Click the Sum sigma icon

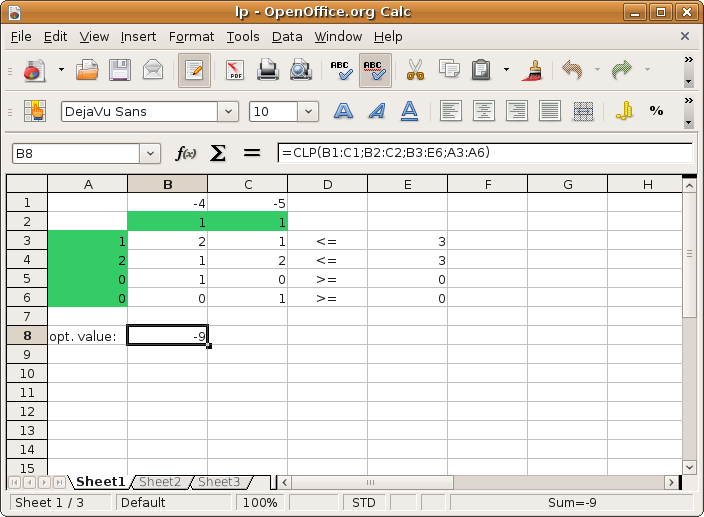point(217,153)
